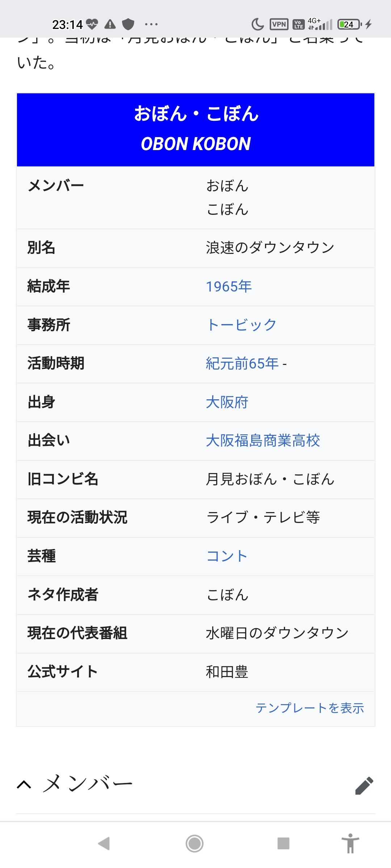Open the 1965年 link
391x868 pixels.
point(229,286)
